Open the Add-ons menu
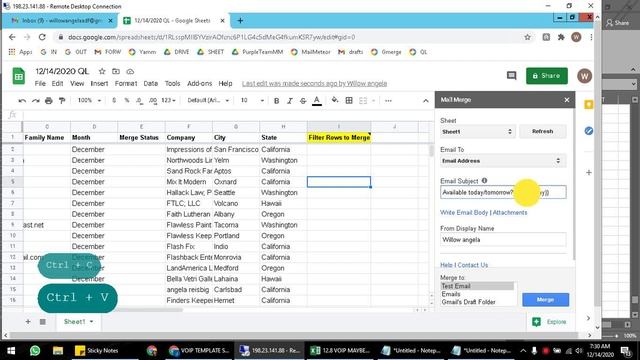Viewport: 640px width, 360px height. point(200,83)
